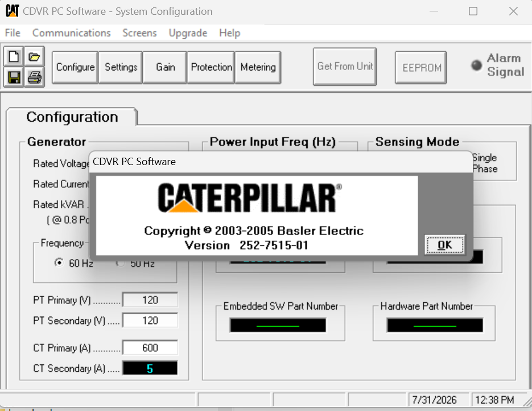Edit the PT Primary (V) field

tap(150, 300)
